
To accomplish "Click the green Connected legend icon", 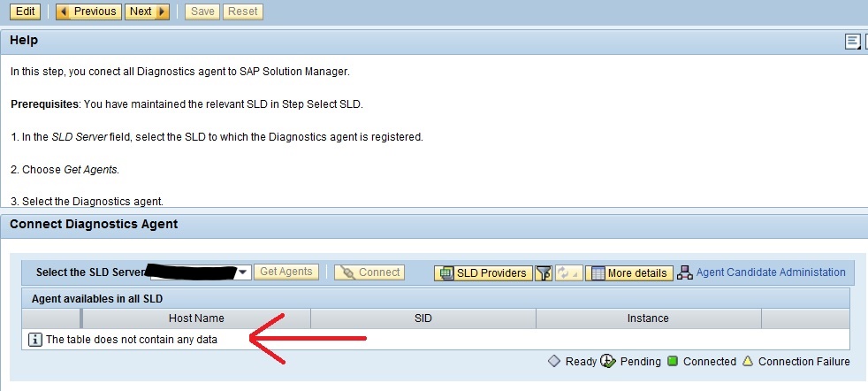I will pos(673,362).
